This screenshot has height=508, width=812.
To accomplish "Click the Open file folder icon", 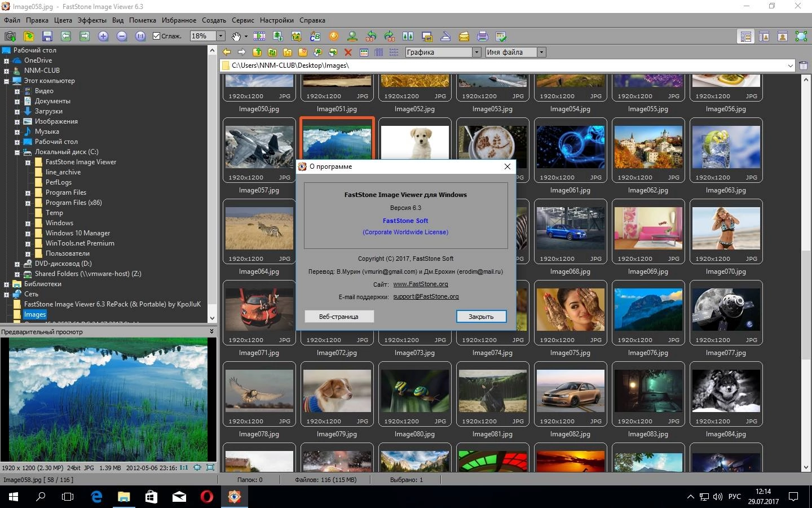I will point(28,36).
